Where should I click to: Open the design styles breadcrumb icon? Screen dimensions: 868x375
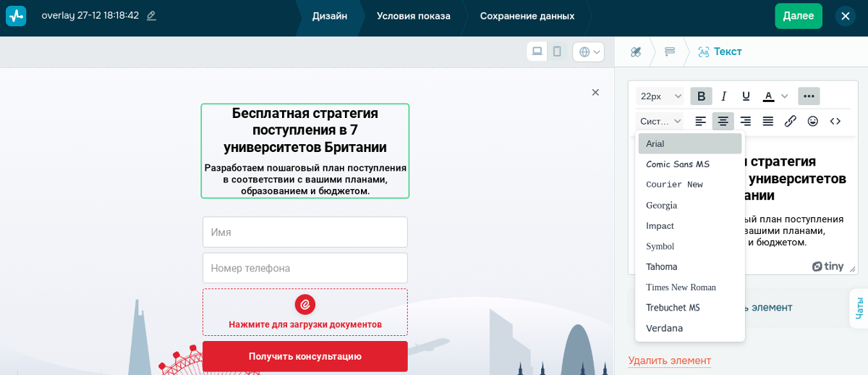636,51
